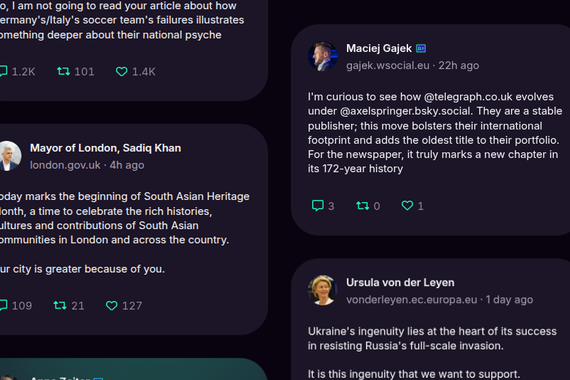Like Maciej Gajek's post with the heart icon

(x=407, y=205)
